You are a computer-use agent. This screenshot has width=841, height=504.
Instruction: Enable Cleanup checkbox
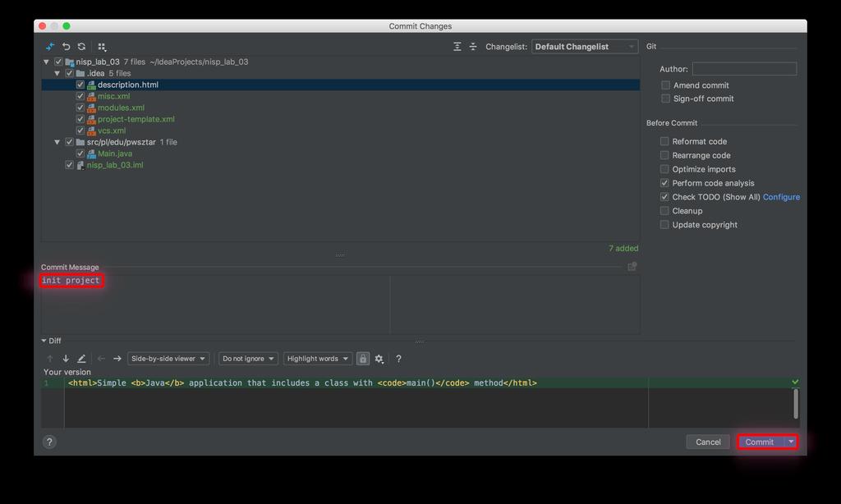664,211
